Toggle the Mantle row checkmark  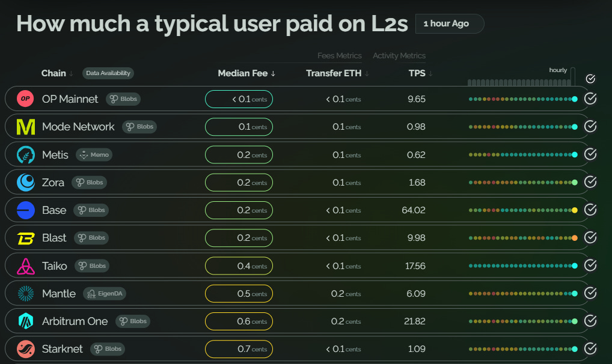click(x=590, y=293)
